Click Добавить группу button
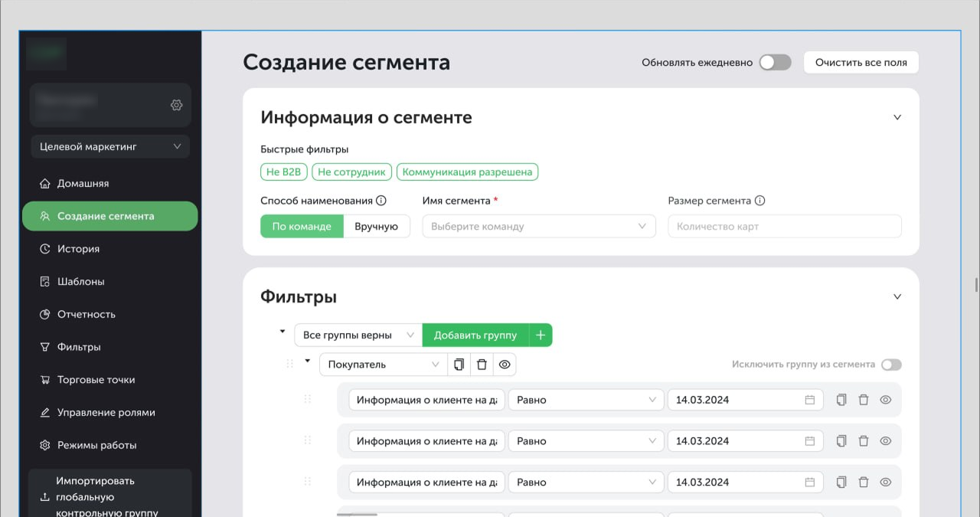 [x=475, y=335]
